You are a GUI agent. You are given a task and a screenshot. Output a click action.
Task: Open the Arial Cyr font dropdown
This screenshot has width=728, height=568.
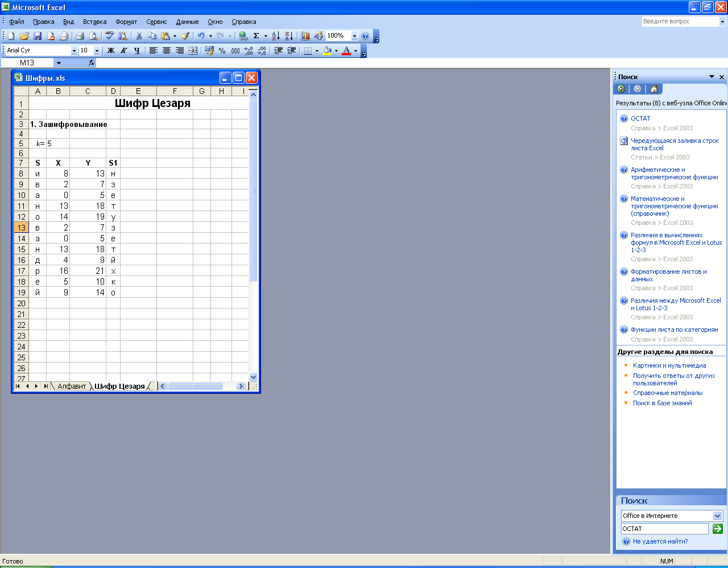point(74,51)
